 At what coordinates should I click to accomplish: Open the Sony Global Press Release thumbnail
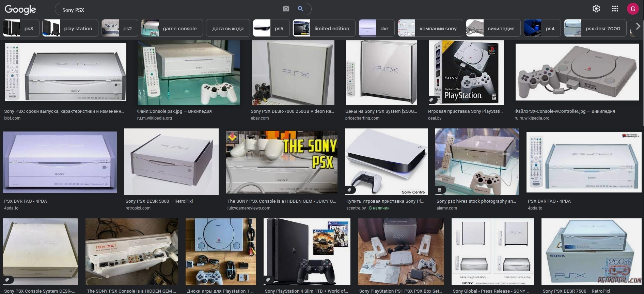click(x=493, y=252)
